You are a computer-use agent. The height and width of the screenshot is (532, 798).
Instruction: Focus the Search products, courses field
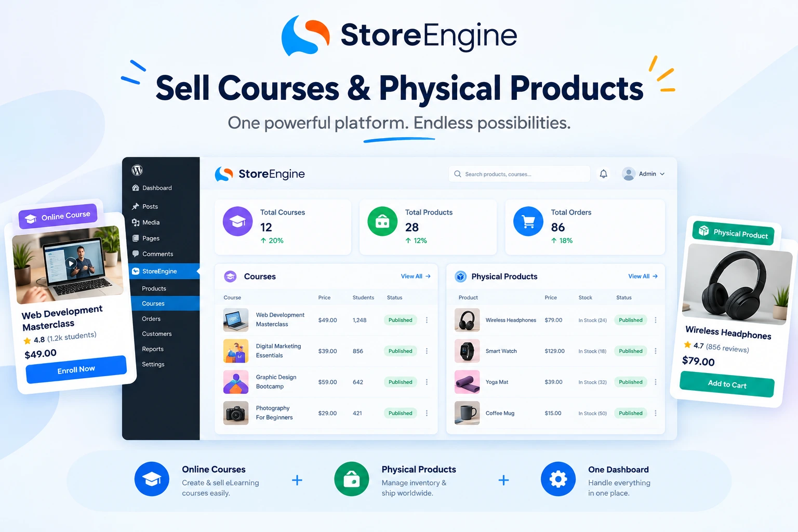coord(520,174)
